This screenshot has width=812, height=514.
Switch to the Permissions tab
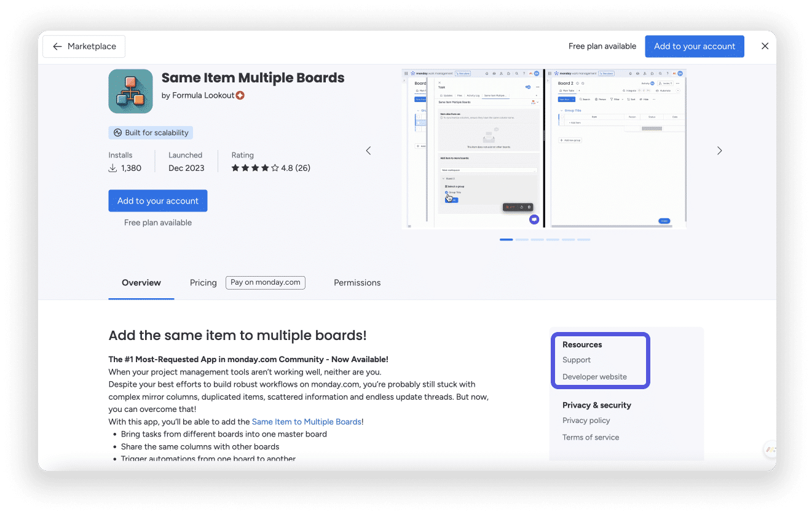(x=357, y=283)
